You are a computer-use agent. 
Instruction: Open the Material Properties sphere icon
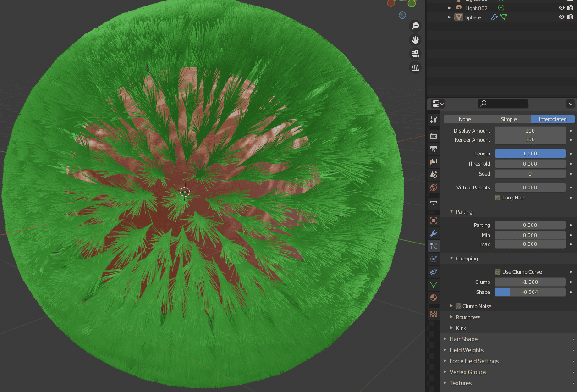(x=433, y=297)
